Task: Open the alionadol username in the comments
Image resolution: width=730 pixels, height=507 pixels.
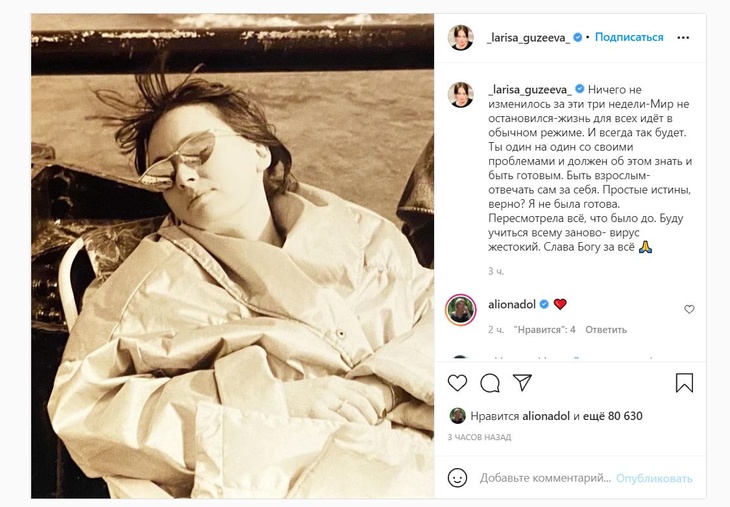Action: tap(512, 304)
